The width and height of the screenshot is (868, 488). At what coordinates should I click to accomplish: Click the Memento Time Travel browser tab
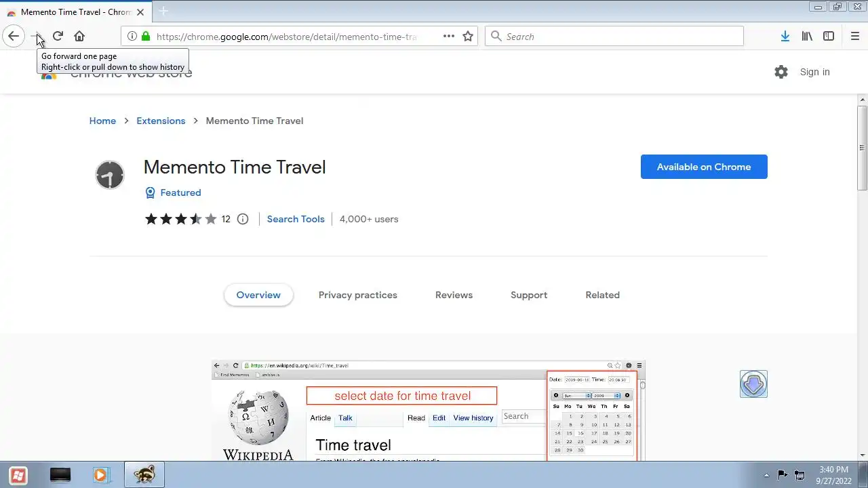(x=75, y=12)
